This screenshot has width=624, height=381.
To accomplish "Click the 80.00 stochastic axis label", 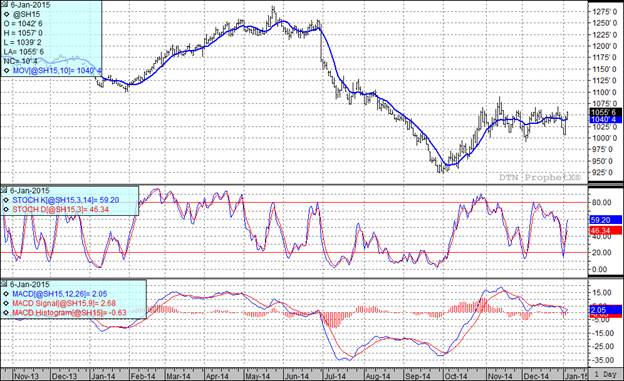I will pos(602,203).
